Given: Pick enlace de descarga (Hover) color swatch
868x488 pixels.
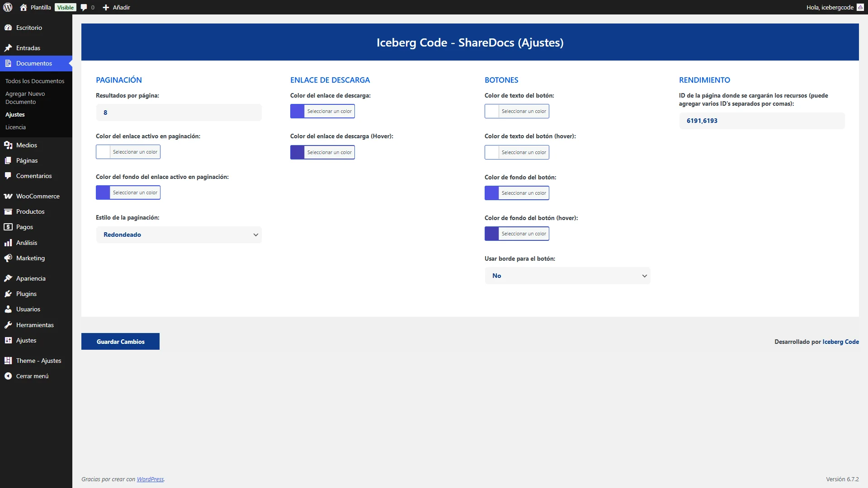Looking at the screenshot, I should pos(297,152).
